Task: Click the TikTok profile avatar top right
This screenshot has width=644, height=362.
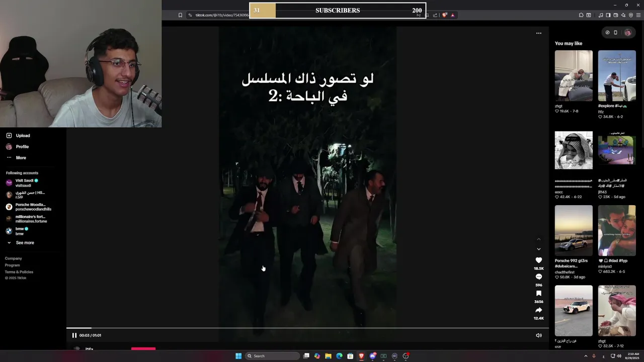Action: 627,33
